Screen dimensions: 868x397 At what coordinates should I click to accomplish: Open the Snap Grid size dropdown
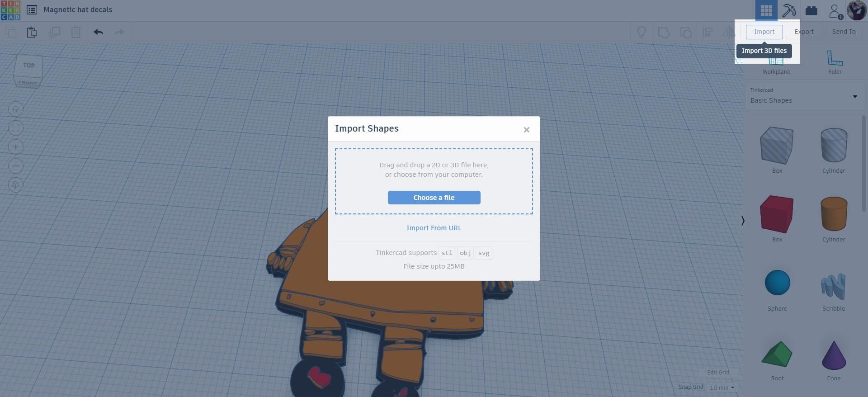tap(722, 388)
